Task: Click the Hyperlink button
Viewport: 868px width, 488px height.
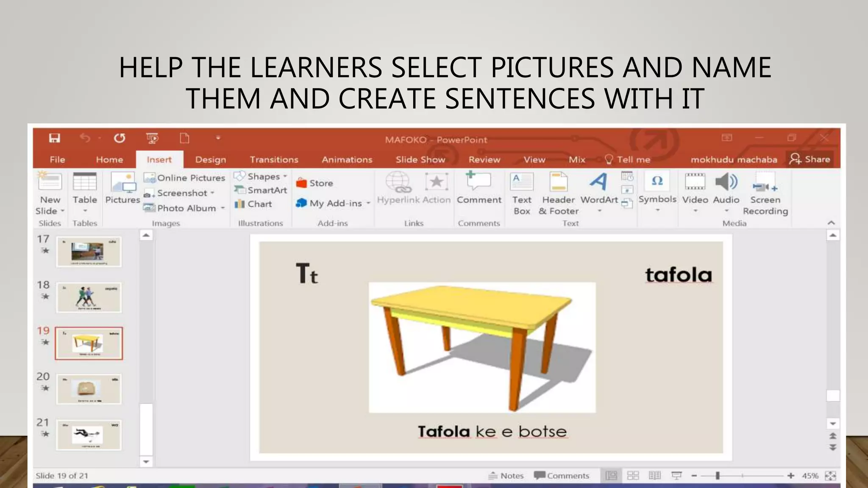Action: (398, 189)
